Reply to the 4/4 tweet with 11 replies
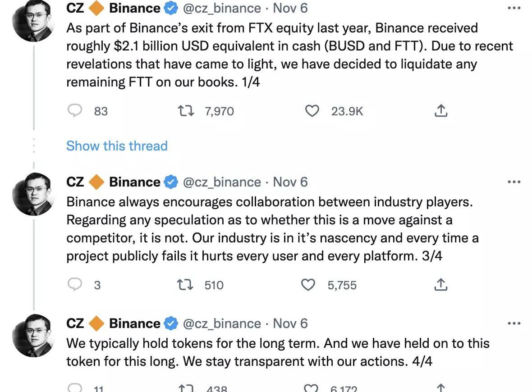 click(x=74, y=388)
